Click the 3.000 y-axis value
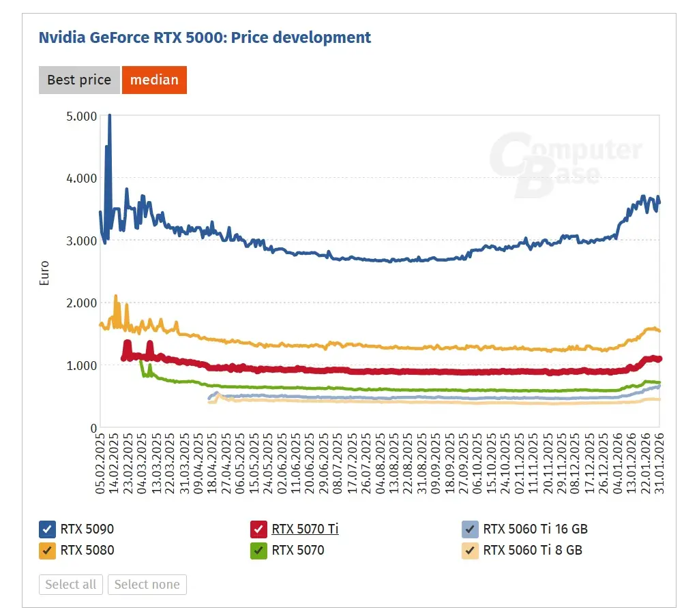699x616 pixels. [x=82, y=241]
